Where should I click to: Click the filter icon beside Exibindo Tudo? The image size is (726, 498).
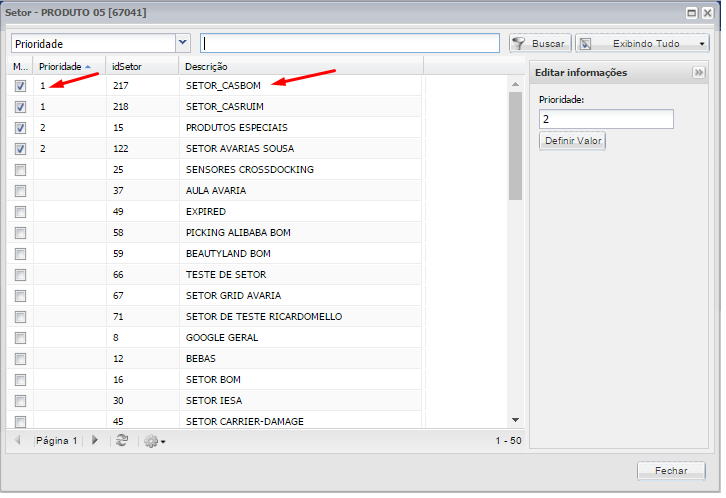tap(586, 44)
